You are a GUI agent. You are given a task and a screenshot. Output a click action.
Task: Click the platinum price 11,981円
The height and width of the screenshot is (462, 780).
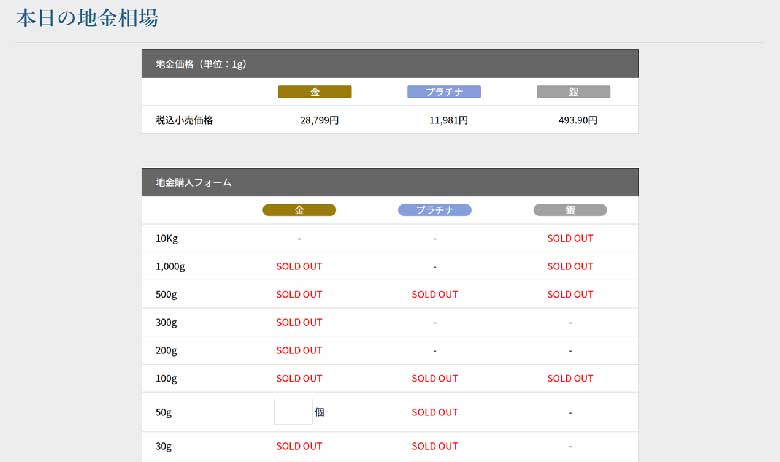click(x=448, y=120)
